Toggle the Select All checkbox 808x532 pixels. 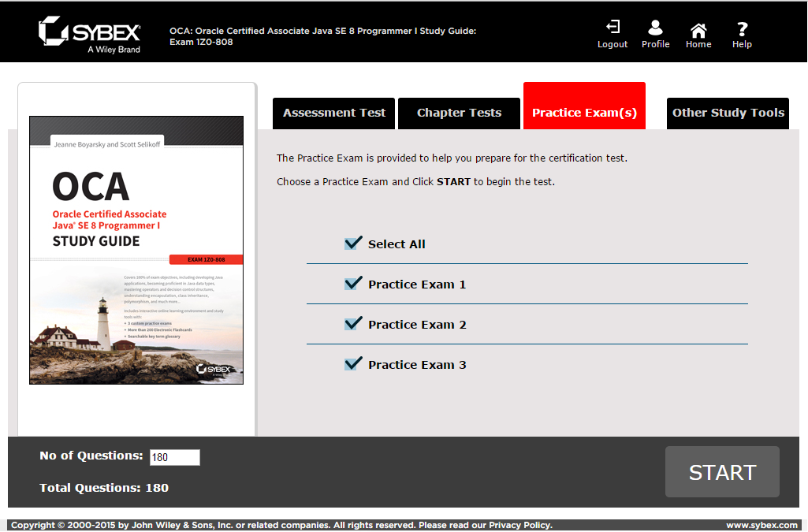(x=353, y=243)
